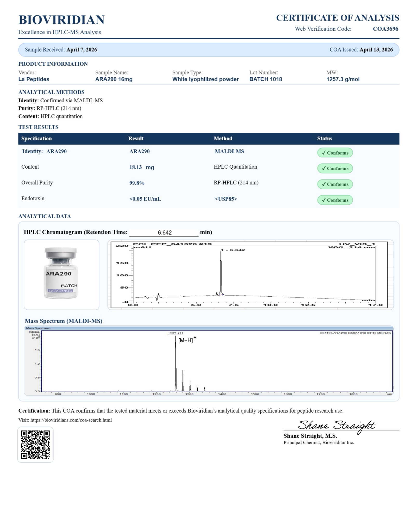Click the "Result" column header
Screen dimensions: 411x532
136,138
